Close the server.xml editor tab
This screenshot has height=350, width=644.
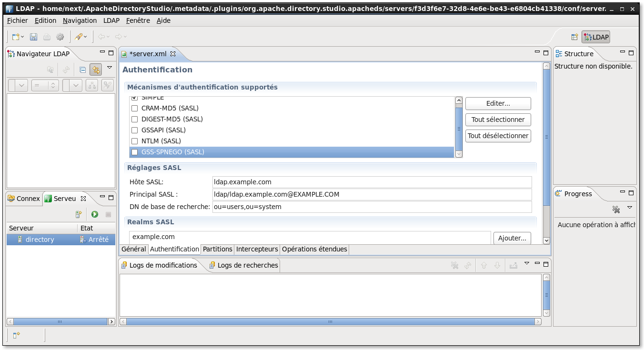click(173, 54)
